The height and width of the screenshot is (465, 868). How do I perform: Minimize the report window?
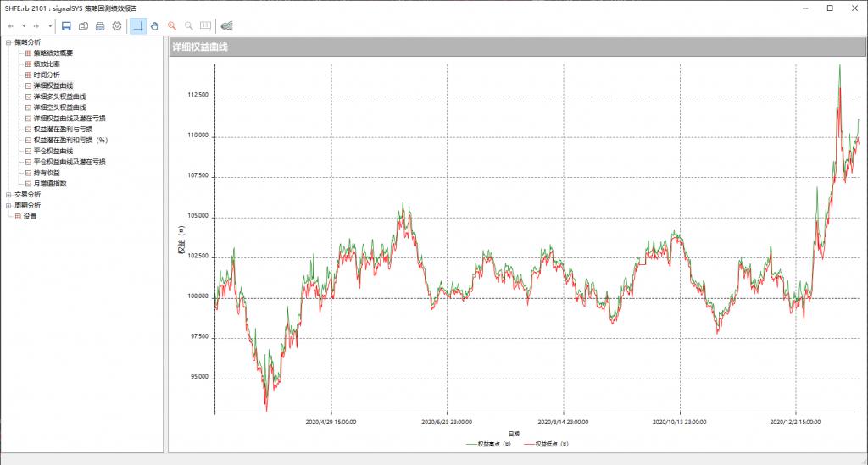point(805,8)
